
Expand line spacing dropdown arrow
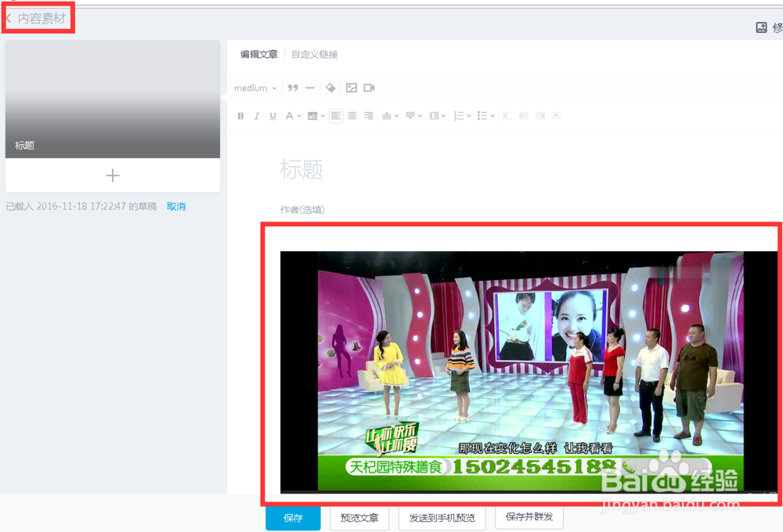[443, 116]
